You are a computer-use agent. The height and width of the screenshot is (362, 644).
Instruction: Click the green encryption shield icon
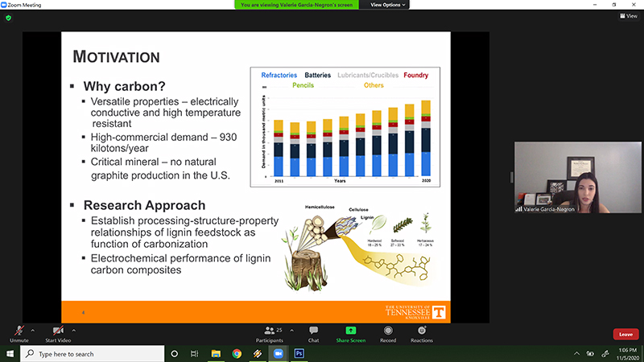9,18
